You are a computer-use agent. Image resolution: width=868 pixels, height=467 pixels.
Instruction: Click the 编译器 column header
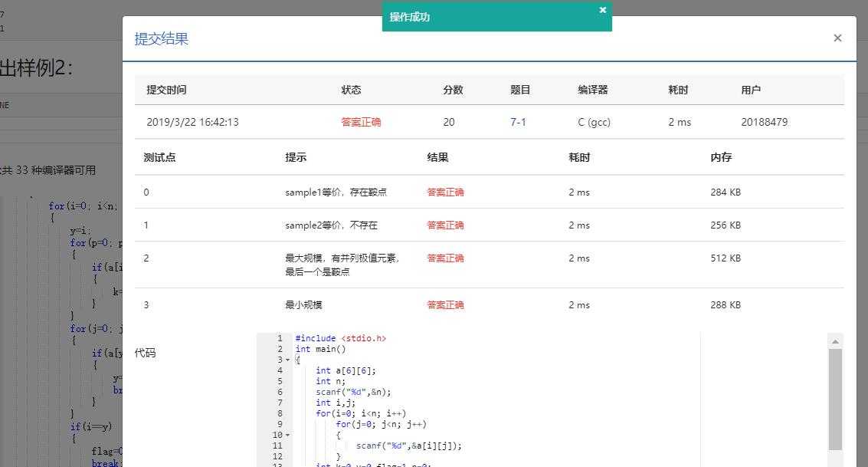click(x=593, y=90)
